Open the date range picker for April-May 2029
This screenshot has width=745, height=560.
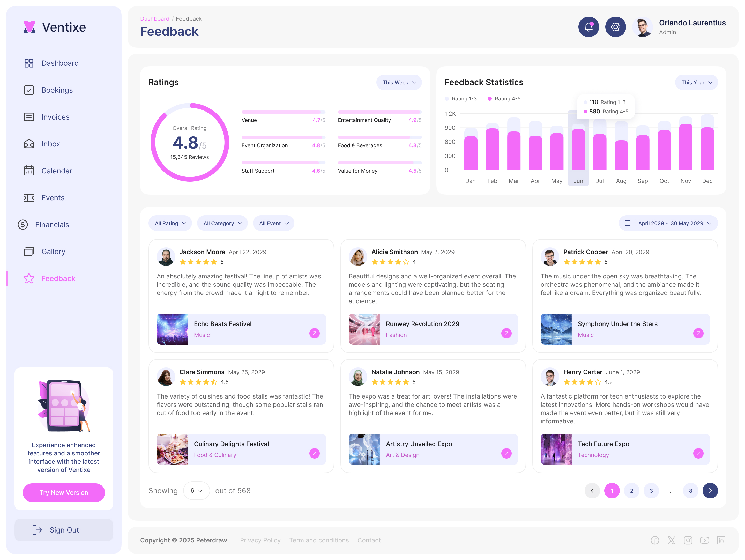coord(668,223)
